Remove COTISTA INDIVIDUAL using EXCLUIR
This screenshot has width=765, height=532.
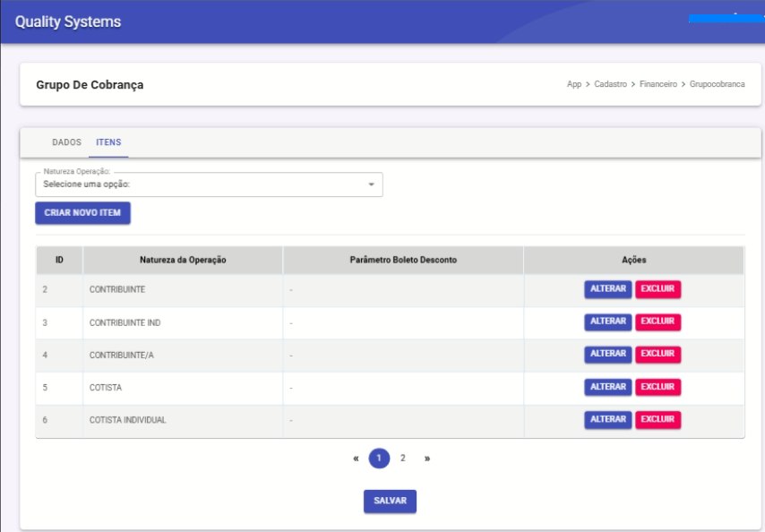658,420
